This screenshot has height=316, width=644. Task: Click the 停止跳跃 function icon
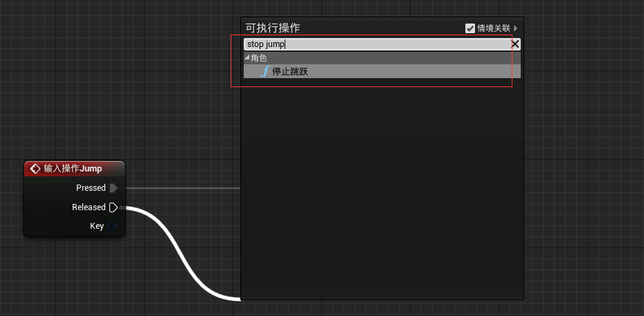[x=266, y=72]
